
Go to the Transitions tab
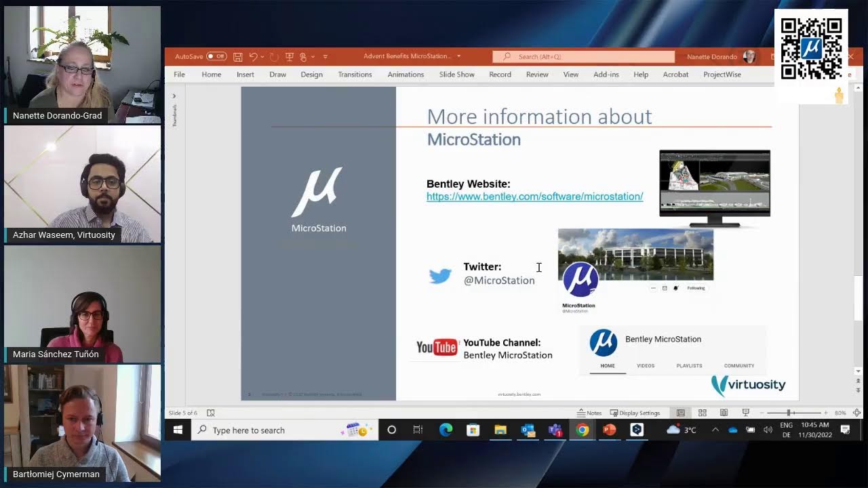point(355,75)
